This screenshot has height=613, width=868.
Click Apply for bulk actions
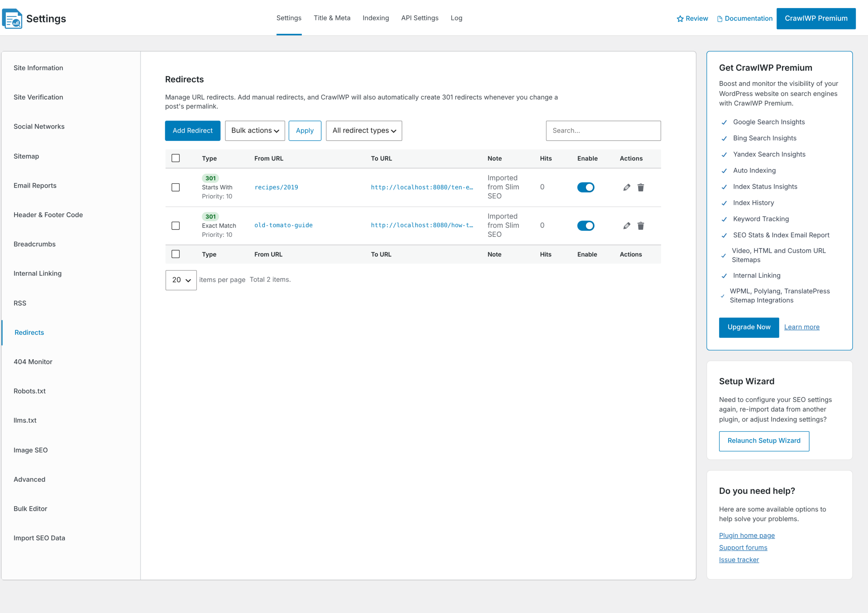coord(305,131)
